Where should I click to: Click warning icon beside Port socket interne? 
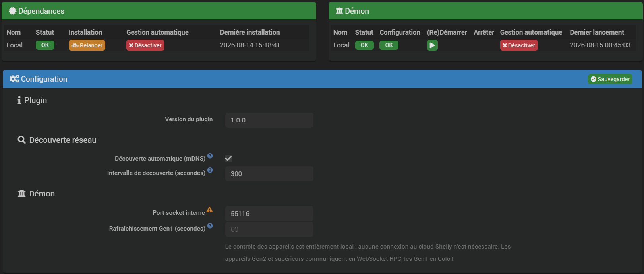pos(209,210)
